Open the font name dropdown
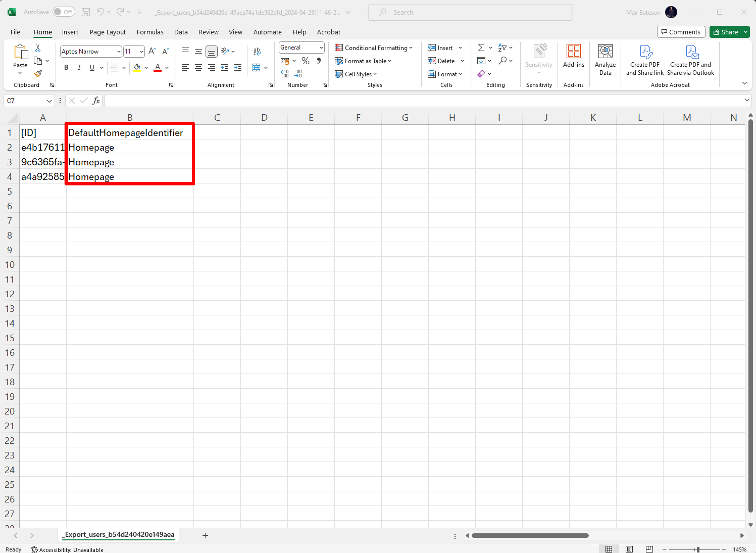Screen dimensions: 756x553 [x=118, y=52]
